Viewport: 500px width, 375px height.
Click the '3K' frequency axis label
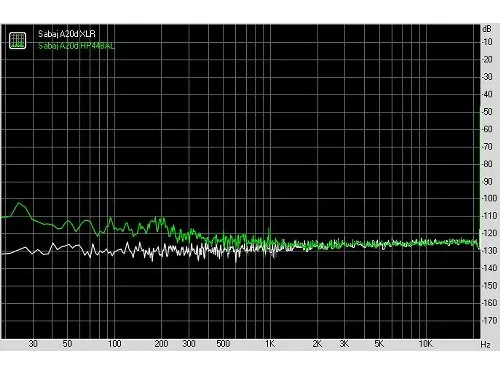point(344,344)
